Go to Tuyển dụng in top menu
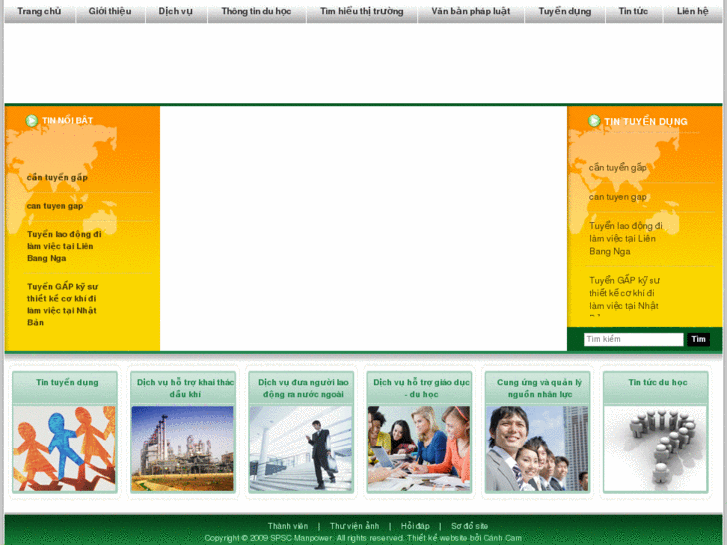This screenshot has width=727, height=545. point(565,11)
